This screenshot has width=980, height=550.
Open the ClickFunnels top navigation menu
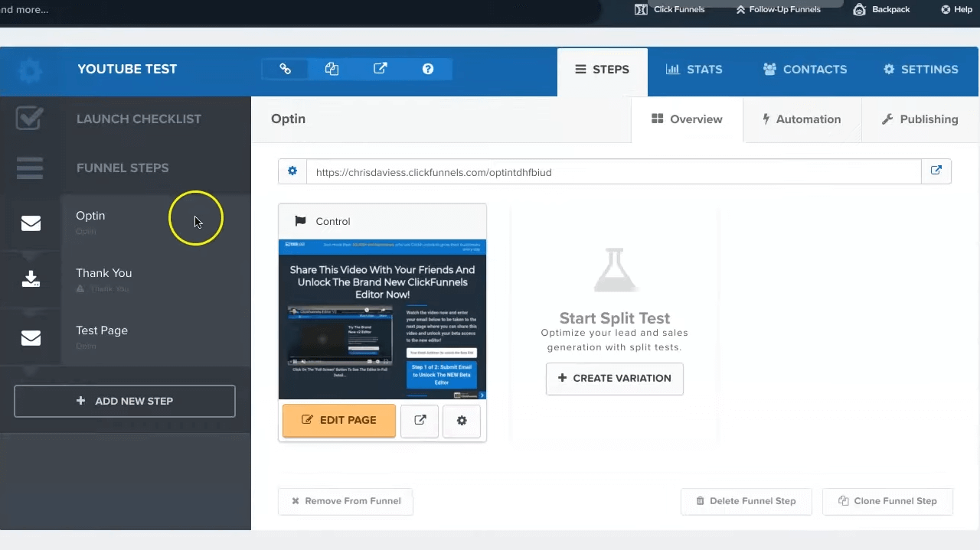coord(669,10)
